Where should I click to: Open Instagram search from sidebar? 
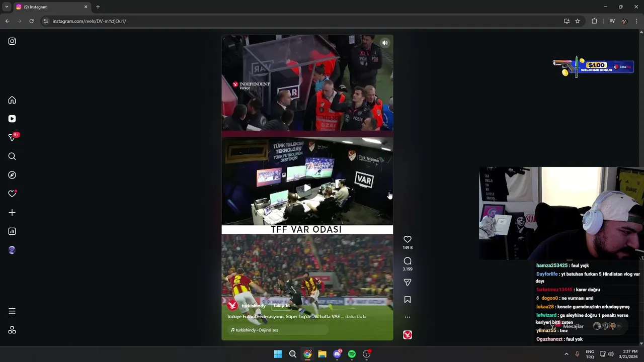12,156
